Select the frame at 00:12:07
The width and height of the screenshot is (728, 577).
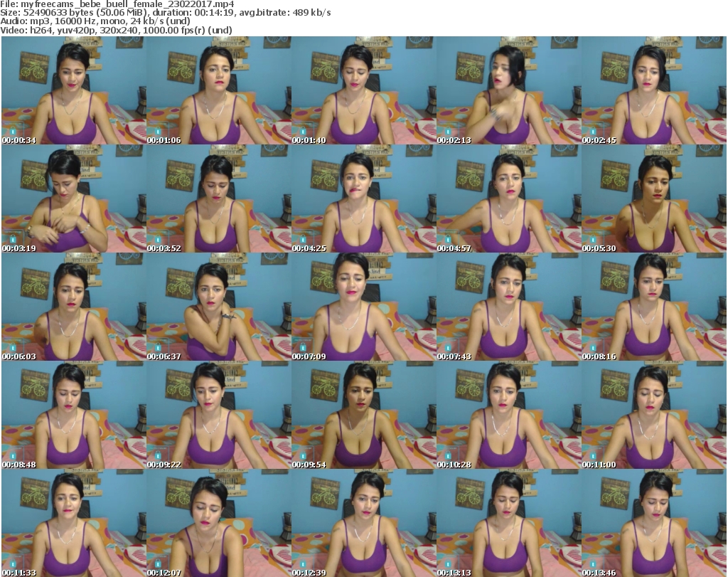click(x=219, y=523)
